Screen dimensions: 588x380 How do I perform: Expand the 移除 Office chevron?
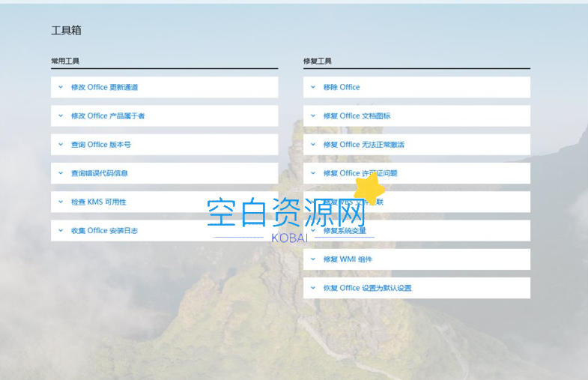click(x=313, y=87)
